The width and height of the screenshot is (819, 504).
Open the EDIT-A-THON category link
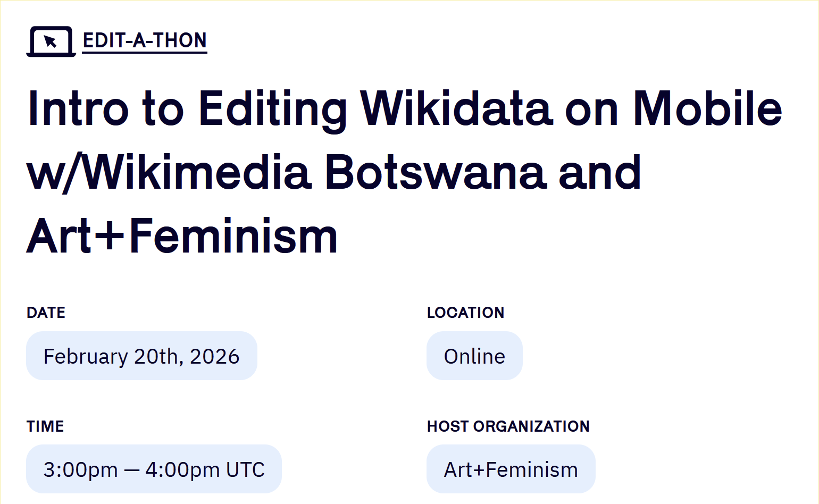(145, 41)
